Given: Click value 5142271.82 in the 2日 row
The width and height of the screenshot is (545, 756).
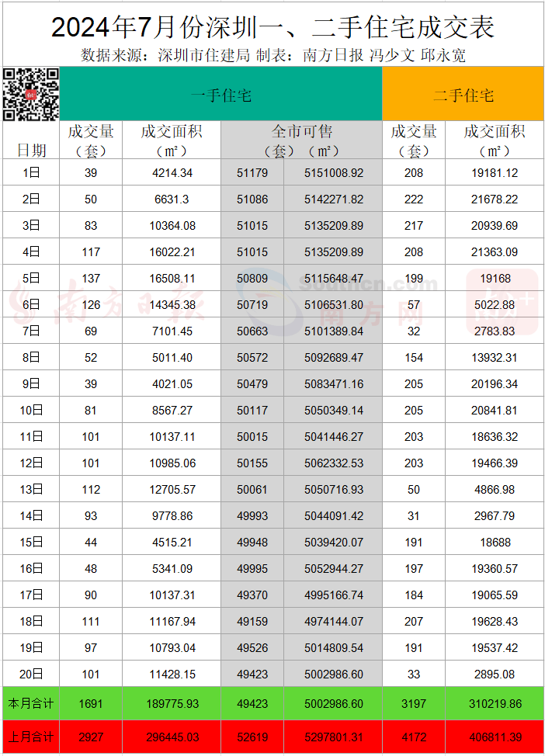Looking at the screenshot, I should coord(334,199).
